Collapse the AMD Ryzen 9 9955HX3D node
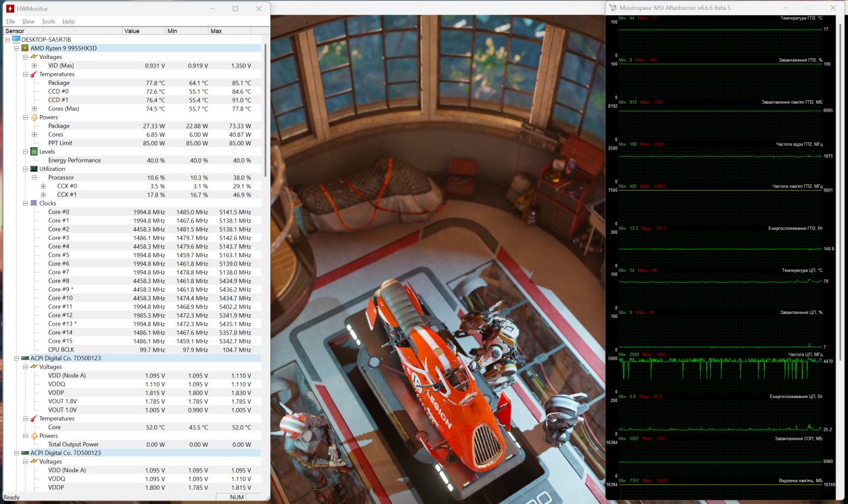Viewport: 848px width, 504px height. tap(16, 48)
